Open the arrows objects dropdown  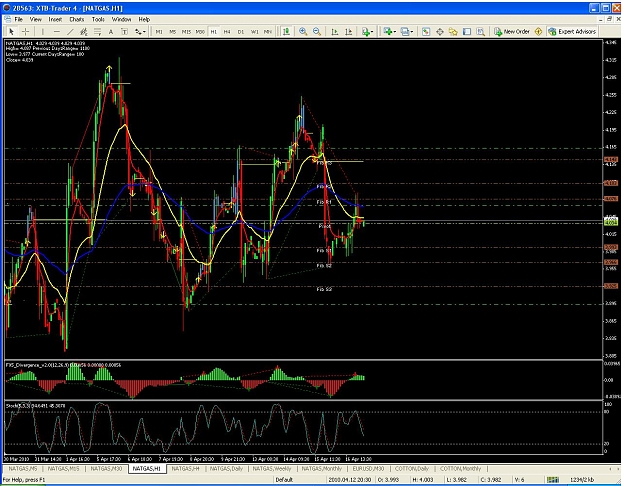[140, 31]
